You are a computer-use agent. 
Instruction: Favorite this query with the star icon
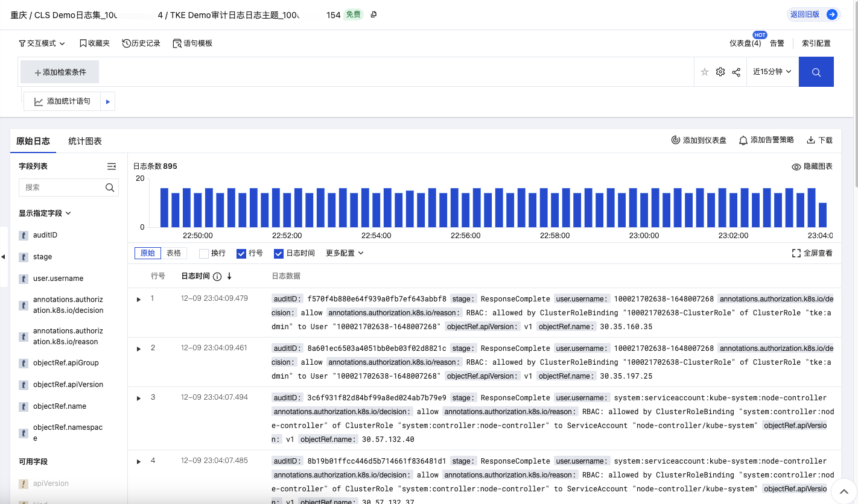(705, 72)
